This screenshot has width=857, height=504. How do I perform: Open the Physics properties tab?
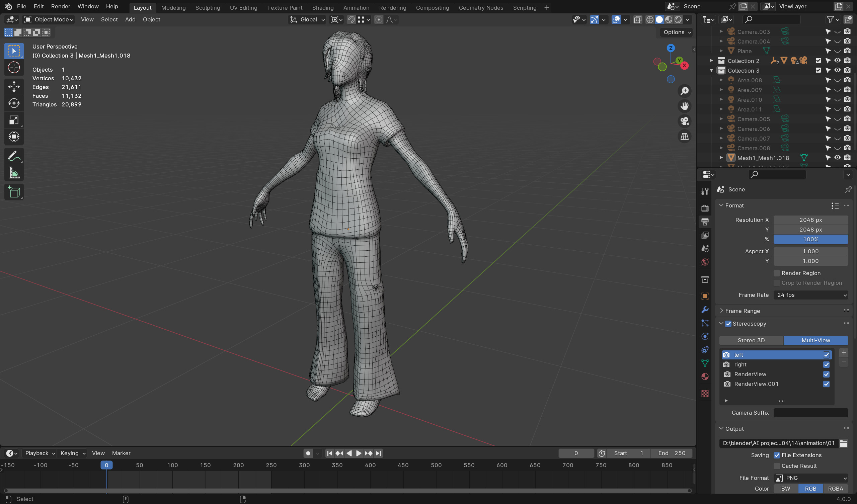coord(705,336)
